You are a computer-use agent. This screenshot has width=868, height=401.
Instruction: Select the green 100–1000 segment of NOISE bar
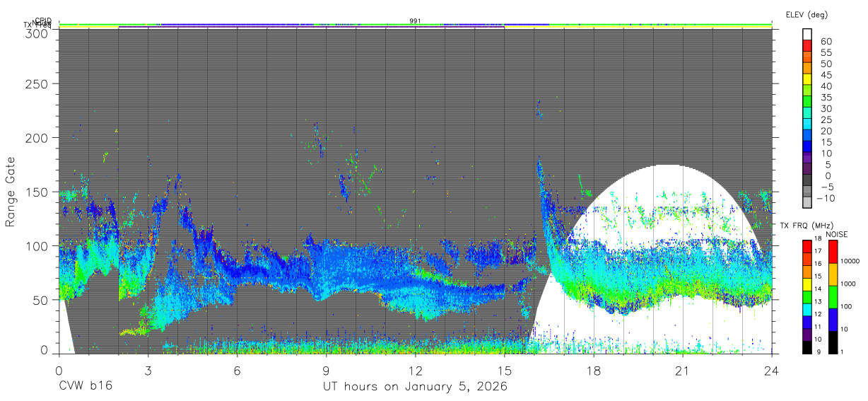coord(832,296)
